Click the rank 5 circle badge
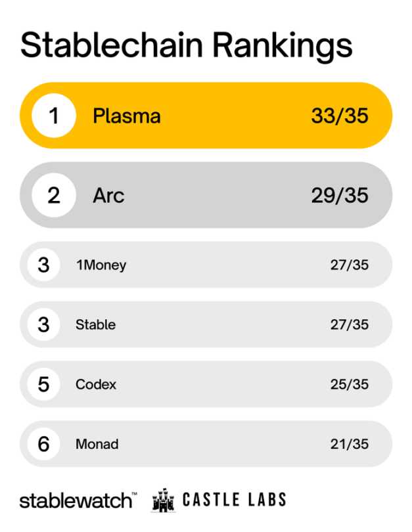Screen dimensions: 412x532 [43, 384]
